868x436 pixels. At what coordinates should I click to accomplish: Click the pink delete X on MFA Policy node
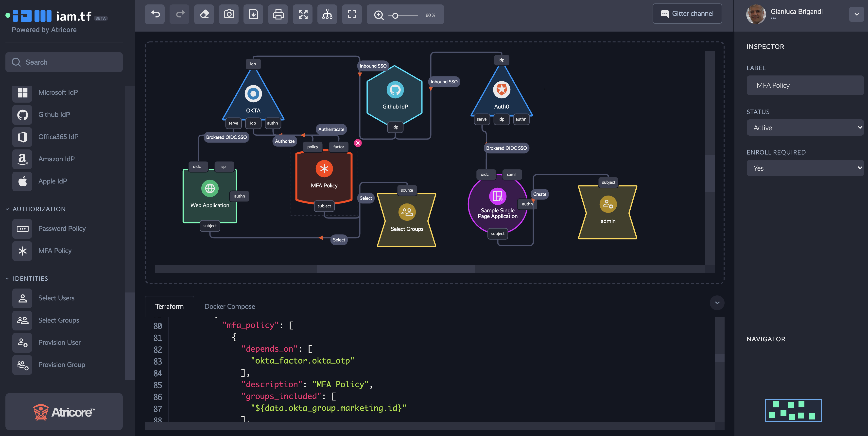tap(358, 143)
